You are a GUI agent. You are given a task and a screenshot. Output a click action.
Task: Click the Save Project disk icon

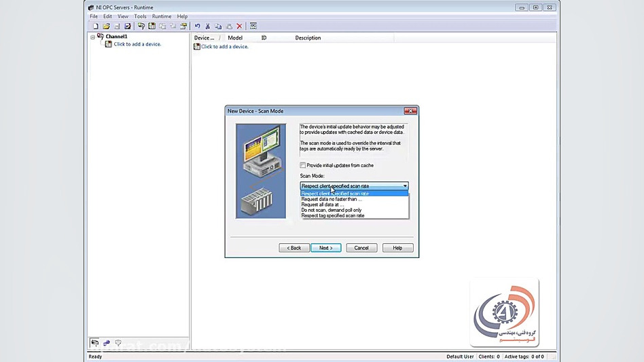[x=117, y=26]
